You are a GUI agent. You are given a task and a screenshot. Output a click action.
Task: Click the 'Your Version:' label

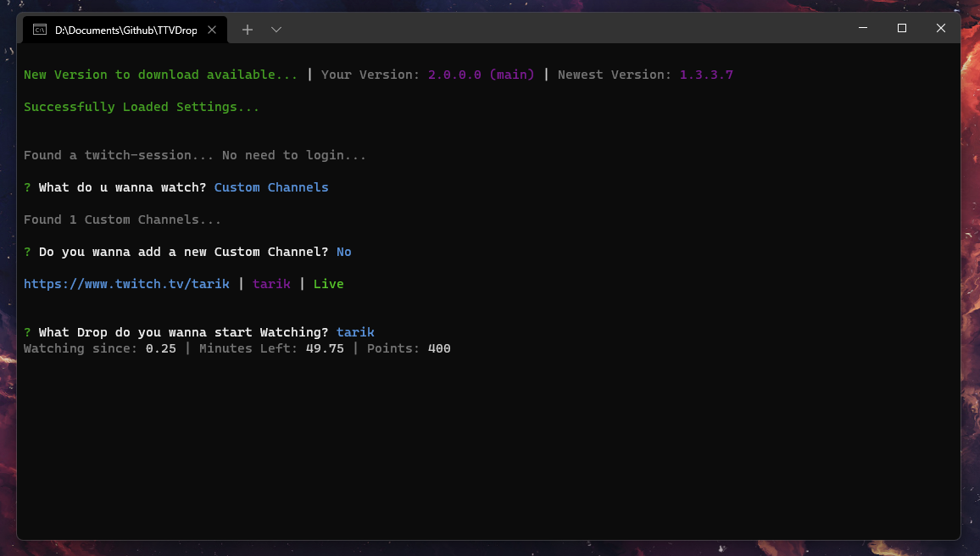coord(370,75)
